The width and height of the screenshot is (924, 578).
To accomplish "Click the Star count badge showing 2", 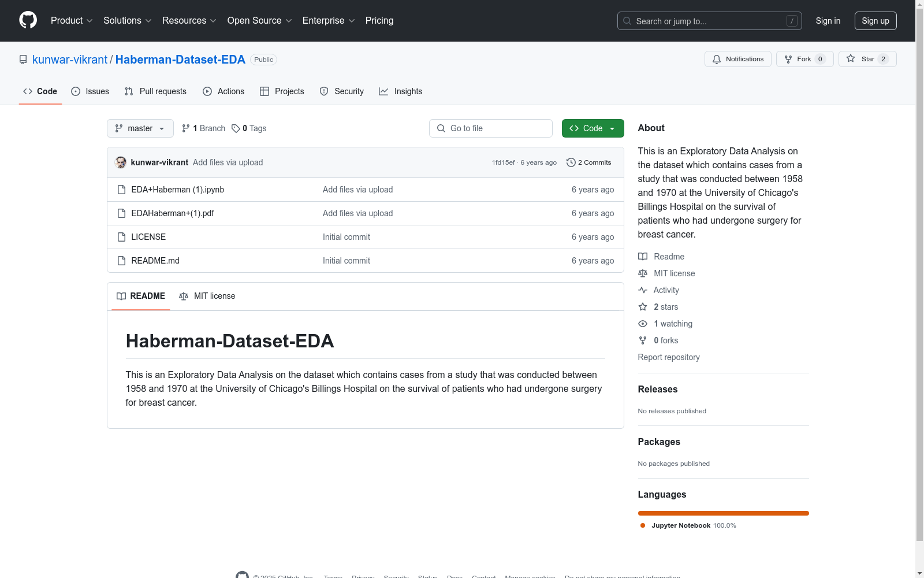I will pyautogui.click(x=883, y=59).
